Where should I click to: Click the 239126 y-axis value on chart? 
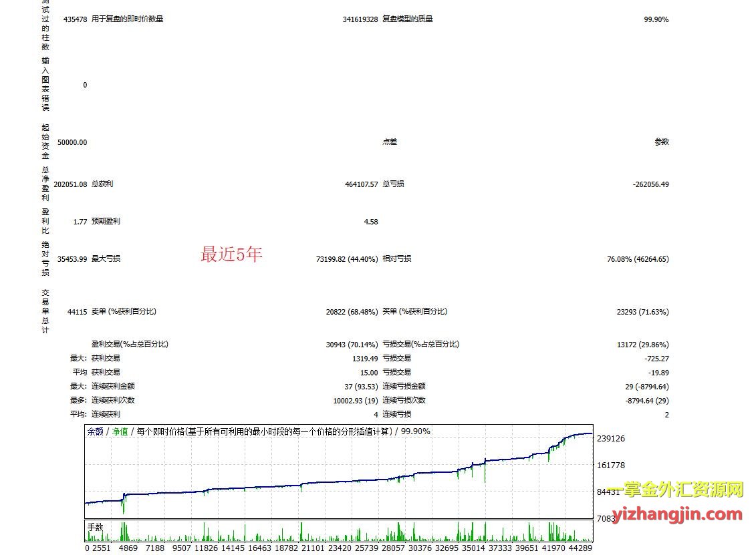pyautogui.click(x=610, y=439)
